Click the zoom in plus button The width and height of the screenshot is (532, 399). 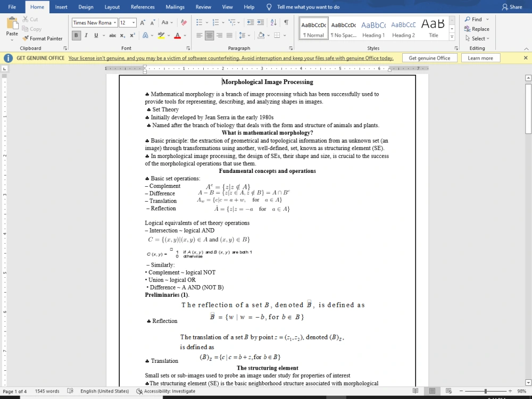510,391
